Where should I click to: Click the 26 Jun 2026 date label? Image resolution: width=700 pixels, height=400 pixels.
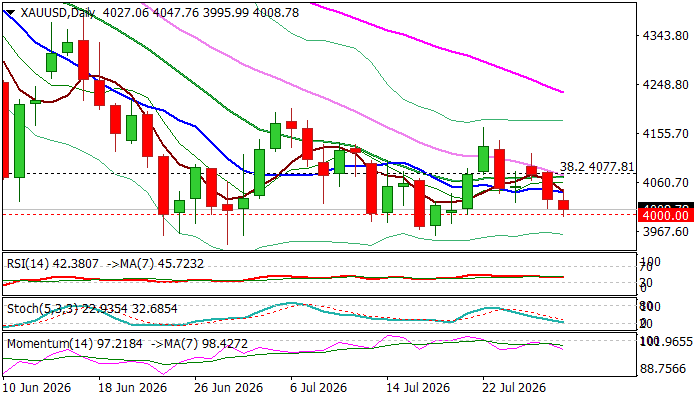tap(229, 388)
